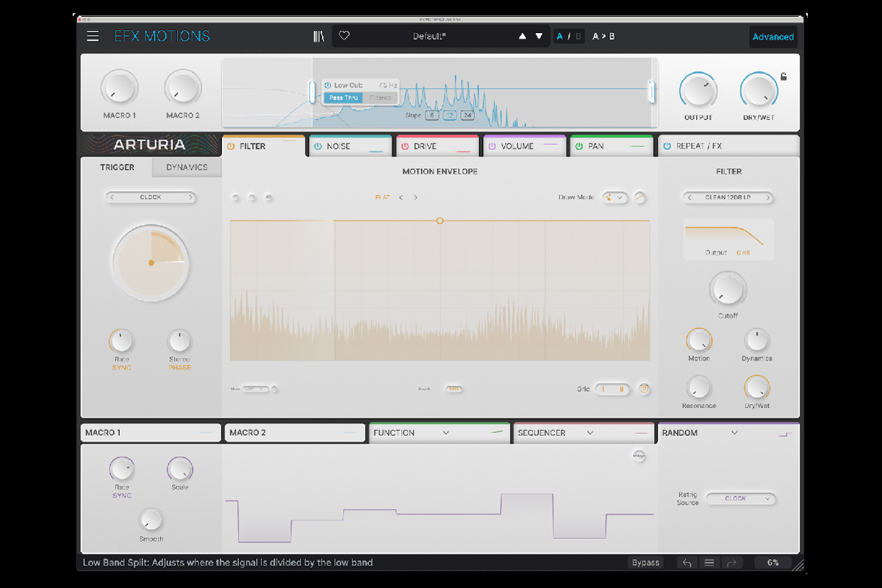Select previous envelope shape arrow next to FLAT

point(401,198)
